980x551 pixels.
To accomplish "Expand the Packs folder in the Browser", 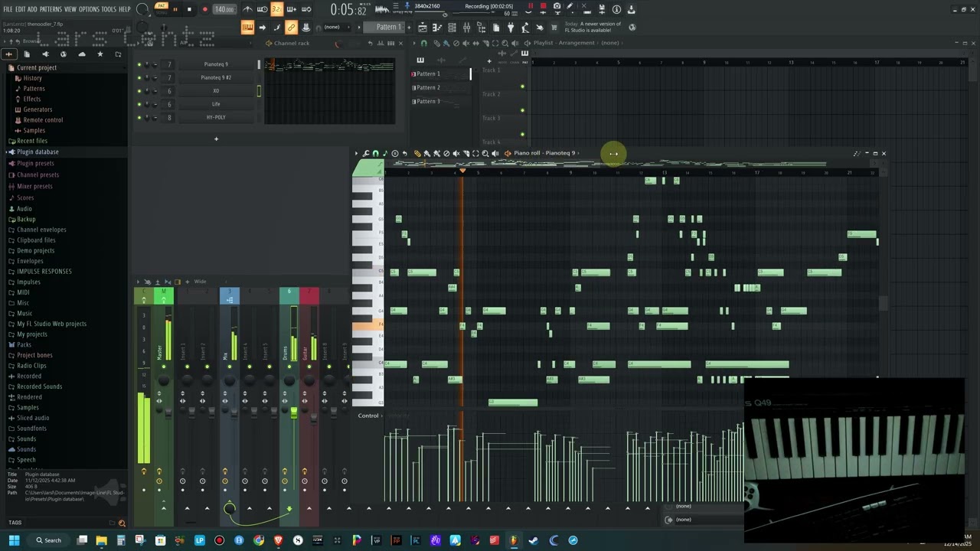I will 24,344.
